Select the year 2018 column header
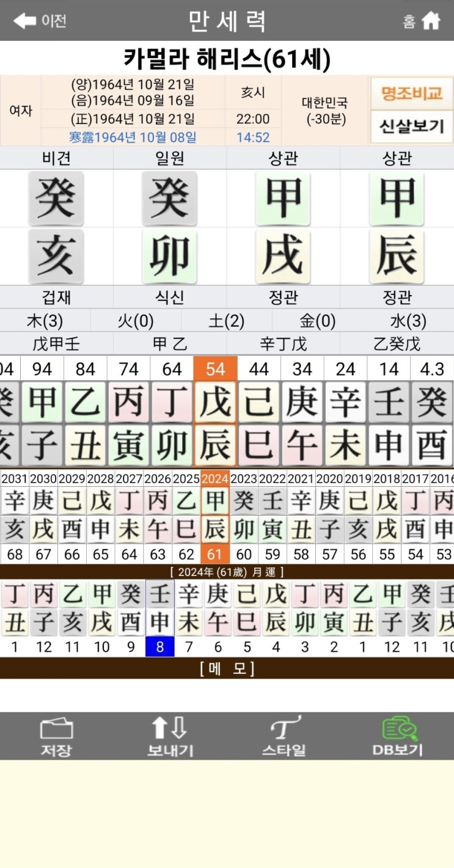 tap(387, 478)
